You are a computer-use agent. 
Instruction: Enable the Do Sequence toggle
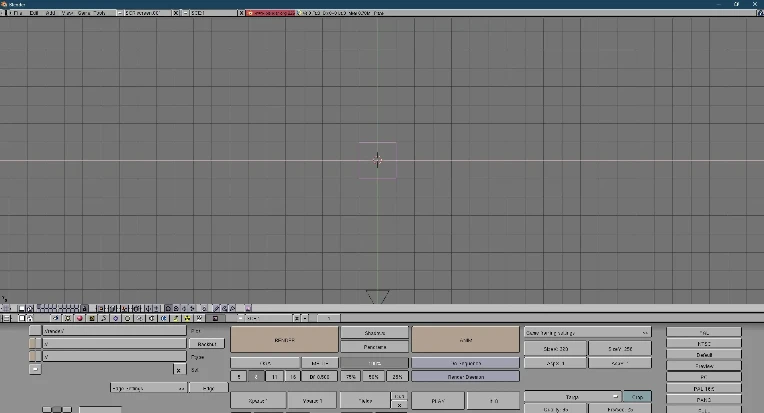465,363
